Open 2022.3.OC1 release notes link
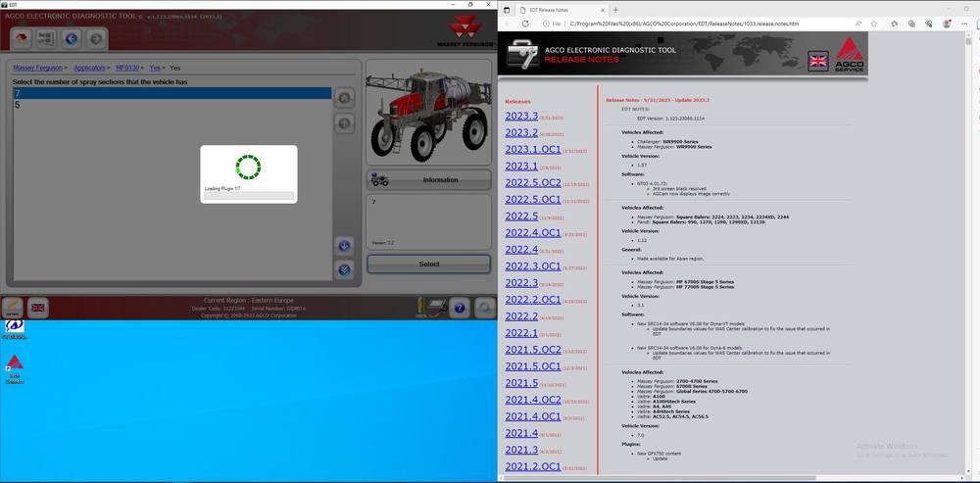The image size is (980, 483). [532, 266]
